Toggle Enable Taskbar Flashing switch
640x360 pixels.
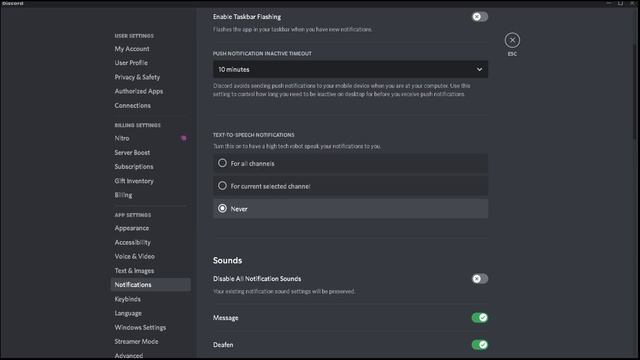(x=480, y=17)
